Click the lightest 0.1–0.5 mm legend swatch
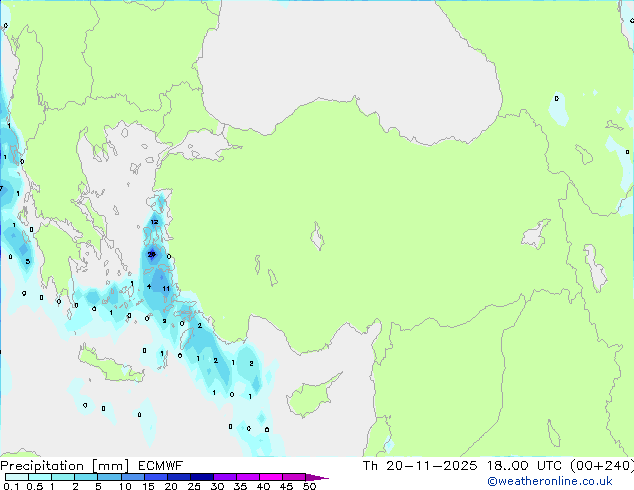The image size is (634, 490). (x=17, y=477)
